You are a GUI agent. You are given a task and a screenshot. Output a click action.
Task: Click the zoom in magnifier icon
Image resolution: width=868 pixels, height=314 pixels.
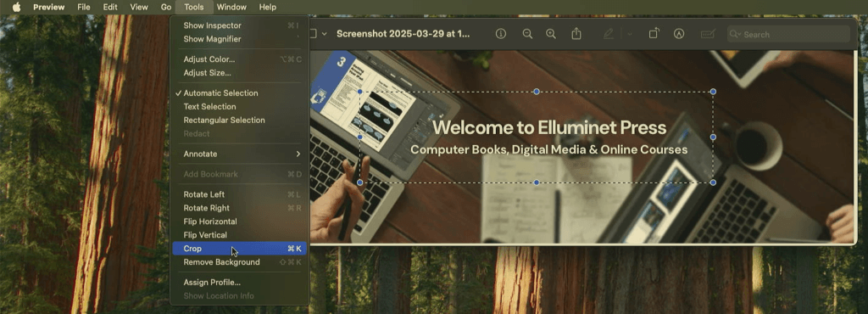[x=551, y=34]
